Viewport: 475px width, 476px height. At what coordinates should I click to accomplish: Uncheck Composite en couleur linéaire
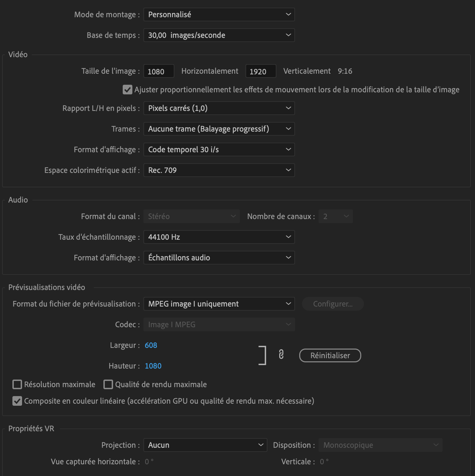pos(17,401)
